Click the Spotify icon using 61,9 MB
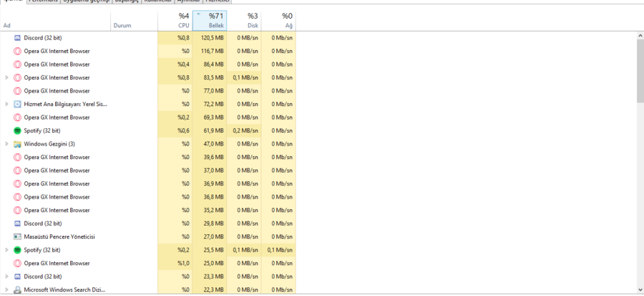Viewport: 644px width, 296px height. [x=18, y=130]
